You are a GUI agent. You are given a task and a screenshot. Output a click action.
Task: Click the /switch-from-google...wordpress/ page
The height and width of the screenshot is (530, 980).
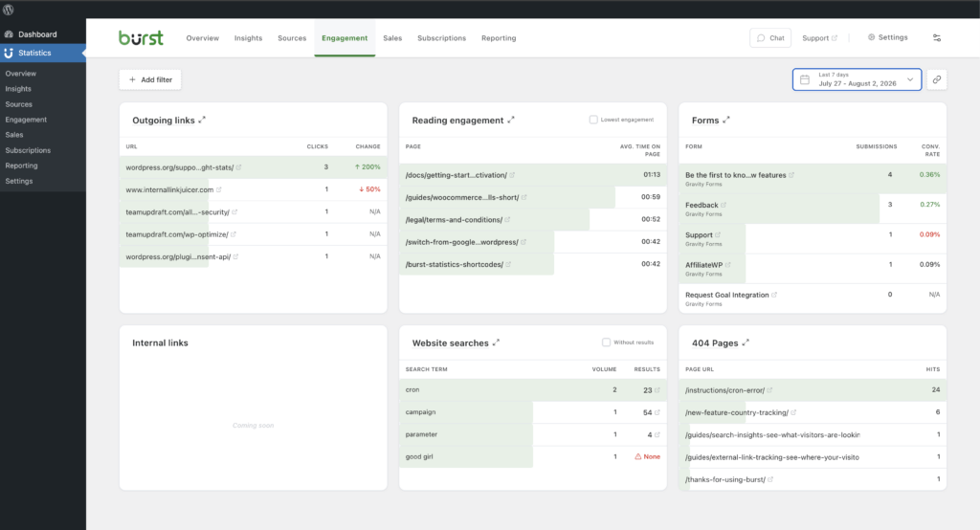click(462, 242)
